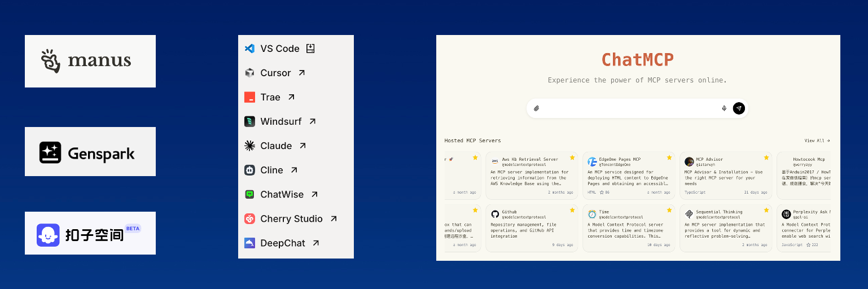Image resolution: width=868 pixels, height=289 pixels.
Task: Click the Cherry Studio label
Action: point(291,218)
